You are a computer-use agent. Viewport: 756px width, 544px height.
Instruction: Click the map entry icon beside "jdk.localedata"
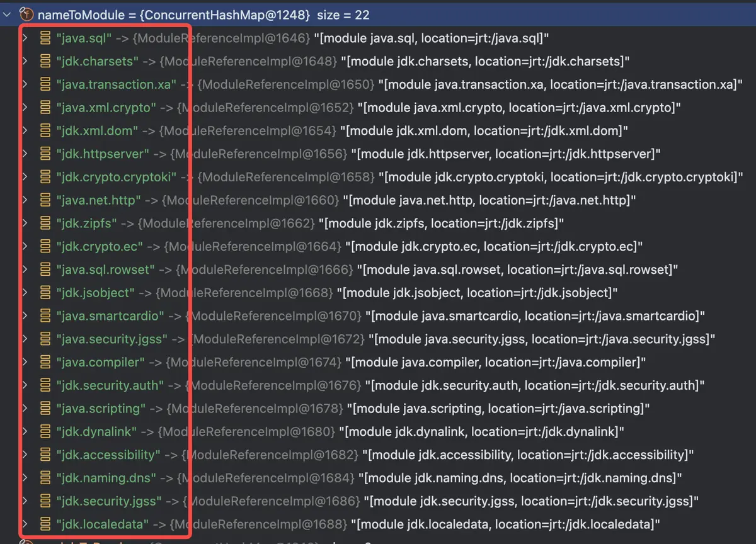point(45,523)
